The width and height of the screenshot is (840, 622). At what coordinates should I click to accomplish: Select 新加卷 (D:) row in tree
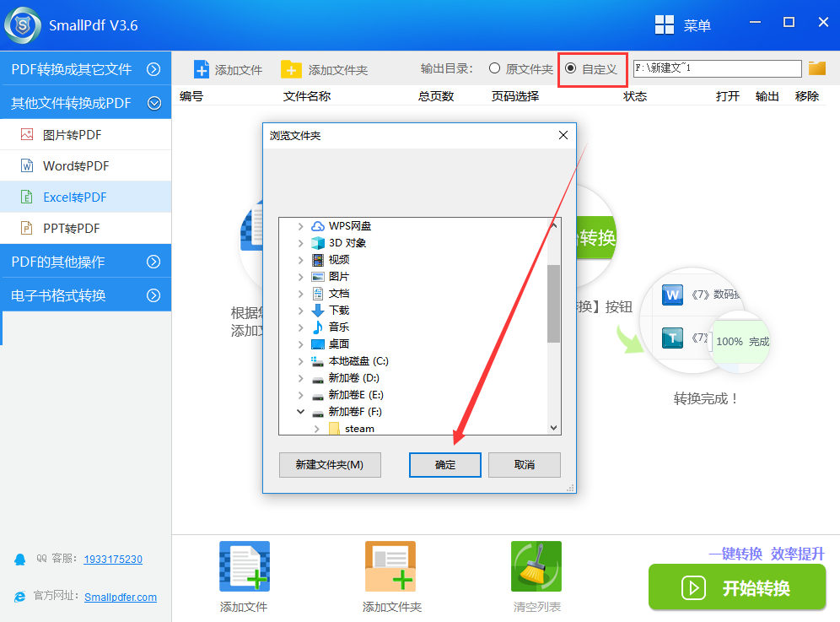pyautogui.click(x=353, y=378)
